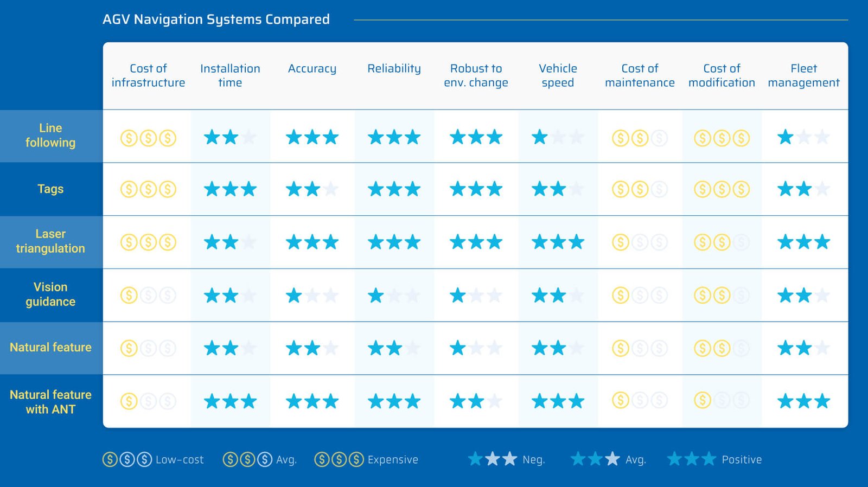
Task: Click Natural feature with ANT modification cost coins
Action: point(722,401)
